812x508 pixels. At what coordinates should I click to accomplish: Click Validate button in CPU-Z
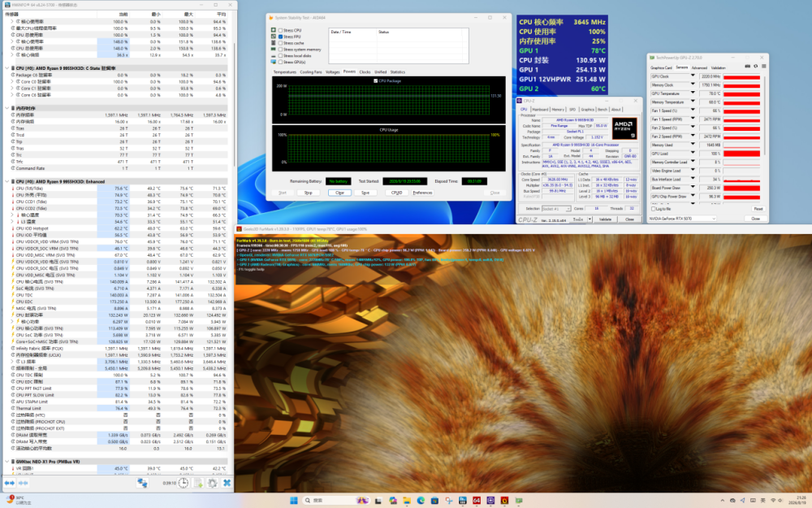click(x=606, y=219)
